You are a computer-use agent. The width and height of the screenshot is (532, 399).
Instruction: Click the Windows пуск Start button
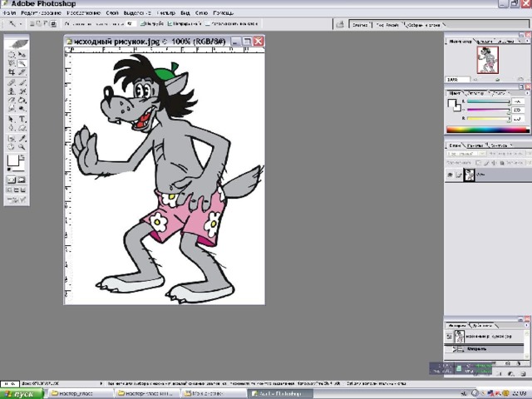click(22, 394)
